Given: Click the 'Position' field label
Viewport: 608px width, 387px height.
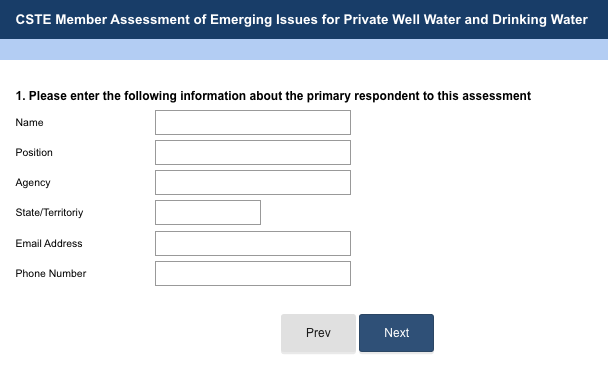Looking at the screenshot, I should click(x=34, y=152).
